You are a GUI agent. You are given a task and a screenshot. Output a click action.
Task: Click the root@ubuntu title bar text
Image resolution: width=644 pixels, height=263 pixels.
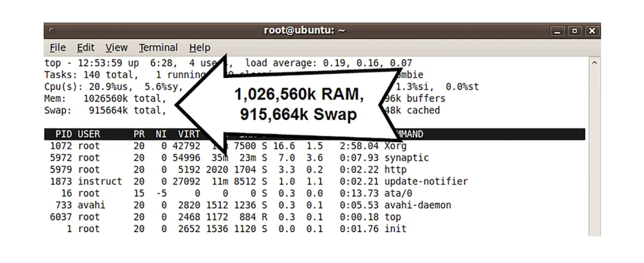[304, 31]
